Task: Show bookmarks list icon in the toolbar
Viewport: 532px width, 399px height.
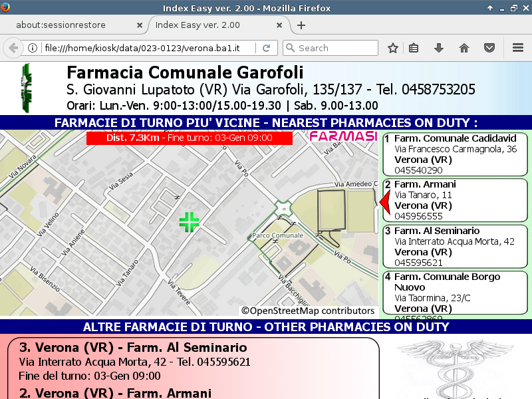Action: point(414,48)
